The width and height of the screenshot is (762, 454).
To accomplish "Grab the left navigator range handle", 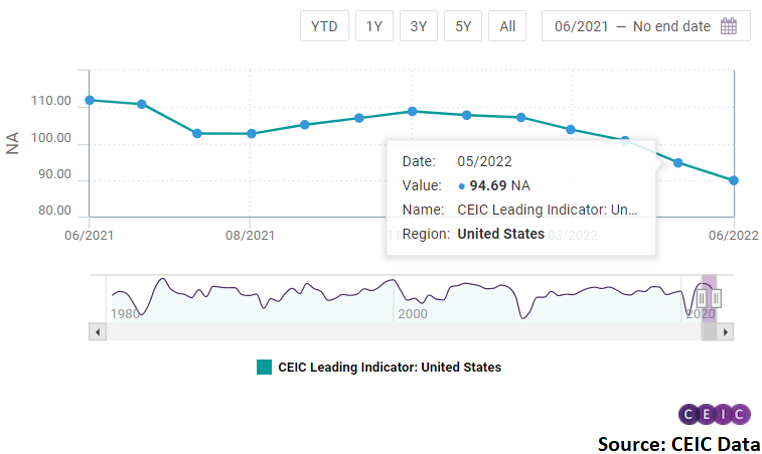I will pos(702,297).
